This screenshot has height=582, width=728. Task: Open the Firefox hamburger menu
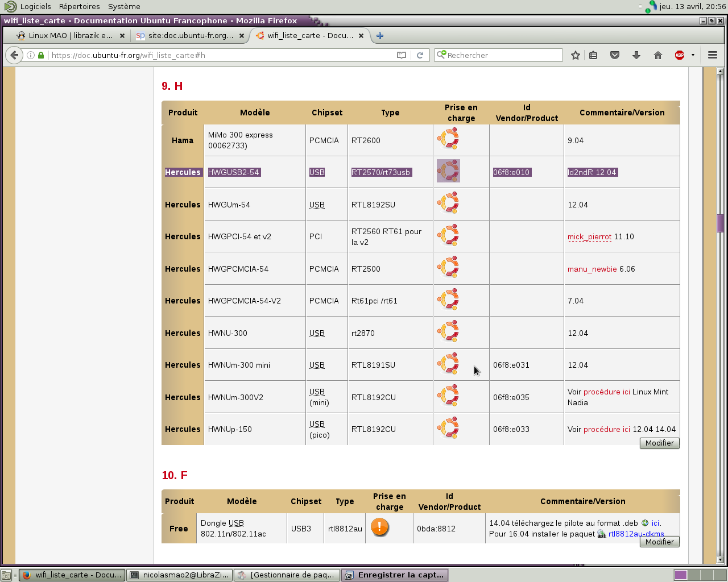[712, 55]
